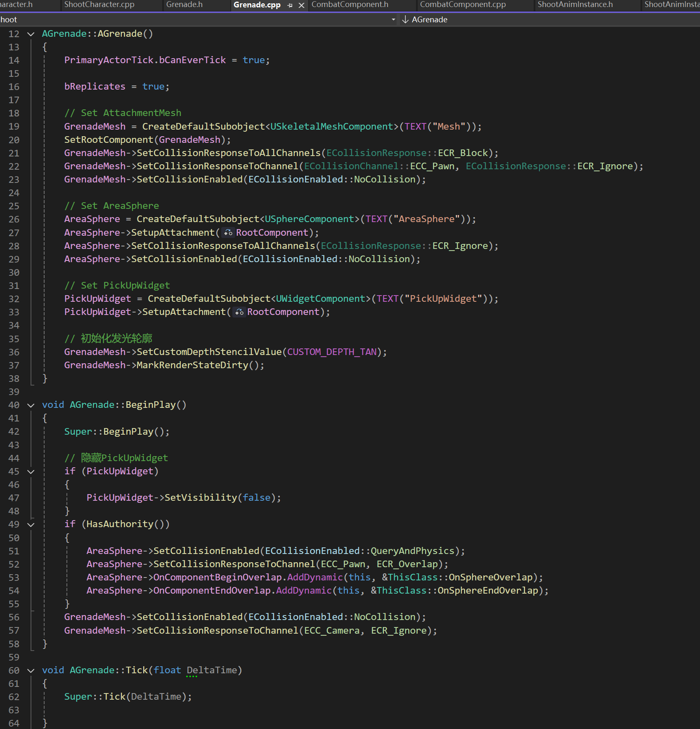Close the Grenade.cpp tab
This screenshot has width=700, height=729.
[302, 5]
